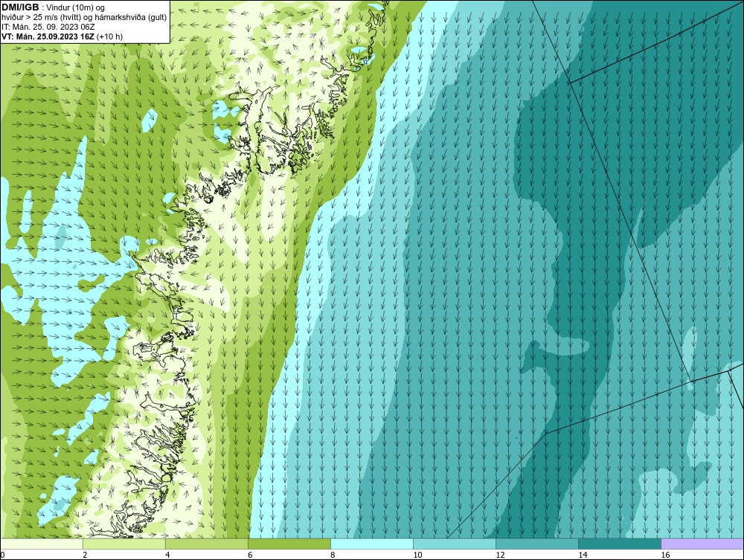The width and height of the screenshot is (744, 560).
Task: Select the 0–2 m/s pale yellow legend swatch
Action: (x=41, y=544)
